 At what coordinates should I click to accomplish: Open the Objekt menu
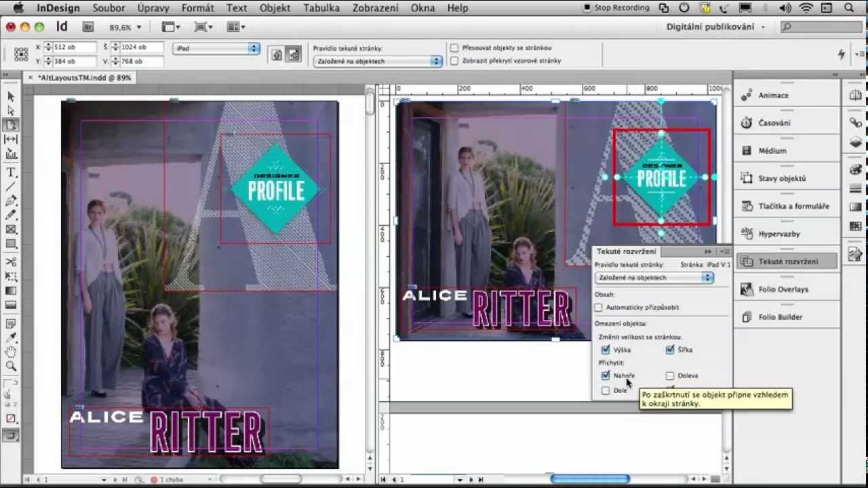click(275, 8)
